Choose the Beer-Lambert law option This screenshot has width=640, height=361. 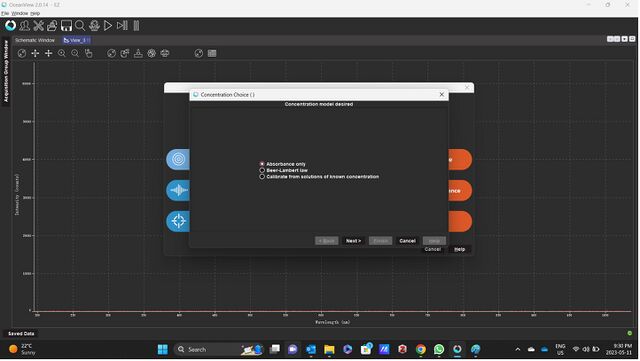pos(284,170)
